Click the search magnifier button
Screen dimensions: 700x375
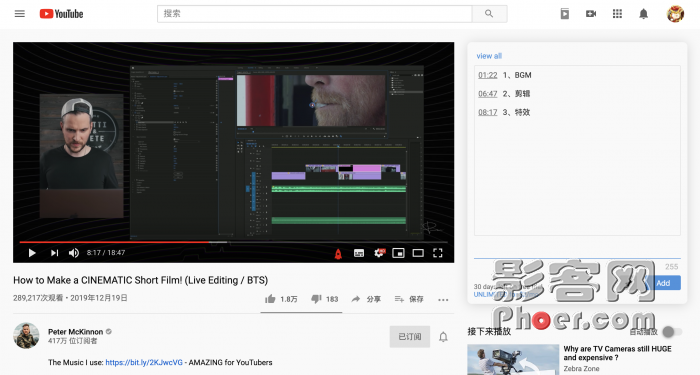(489, 14)
